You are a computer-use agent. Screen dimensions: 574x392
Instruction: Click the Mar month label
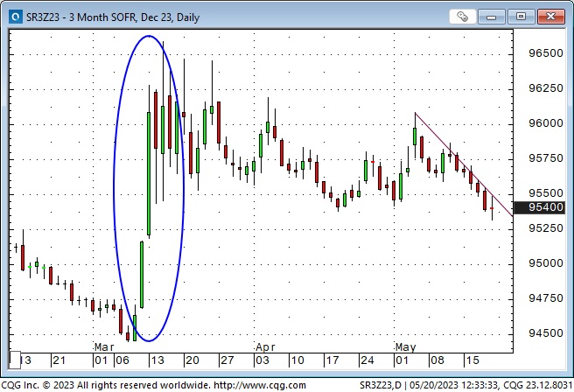pyautogui.click(x=104, y=347)
